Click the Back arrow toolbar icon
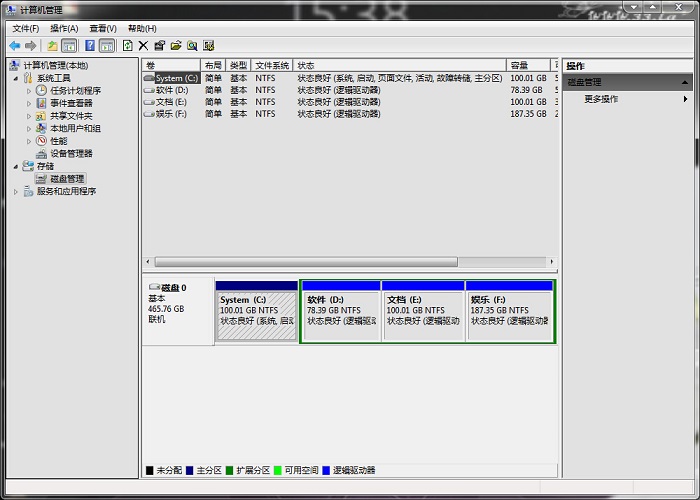This screenshot has height=500, width=700. pyautogui.click(x=14, y=46)
